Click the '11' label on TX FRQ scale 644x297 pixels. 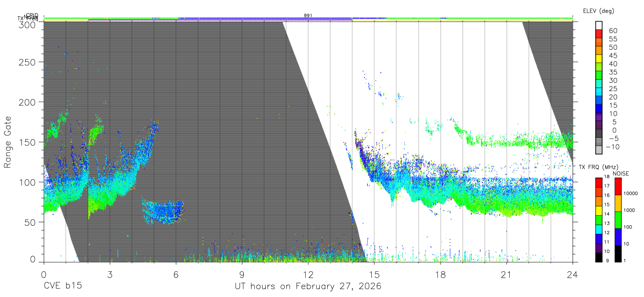607,243
